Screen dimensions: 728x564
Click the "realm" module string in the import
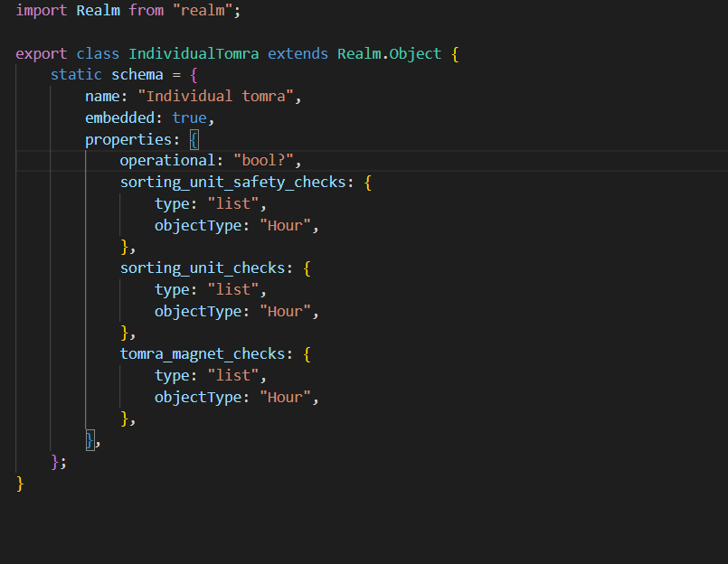206,11
